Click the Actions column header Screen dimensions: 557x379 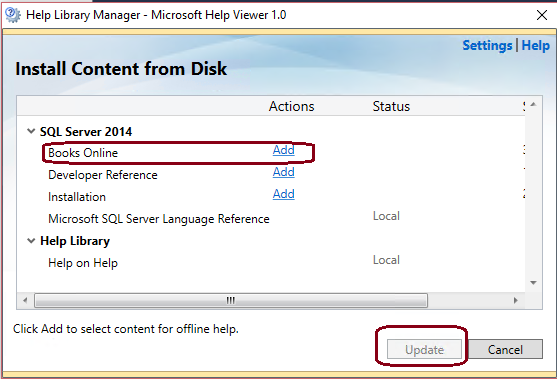pos(291,106)
